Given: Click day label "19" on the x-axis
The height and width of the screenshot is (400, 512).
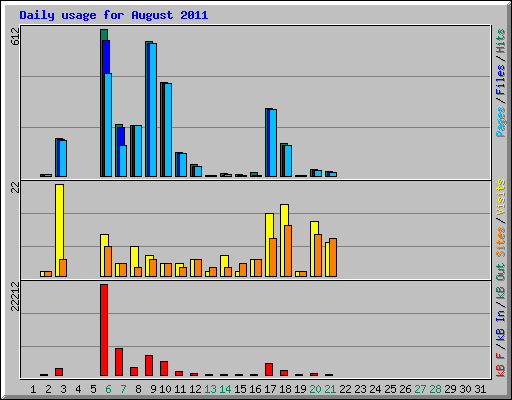Looking at the screenshot, I should click(x=300, y=389).
